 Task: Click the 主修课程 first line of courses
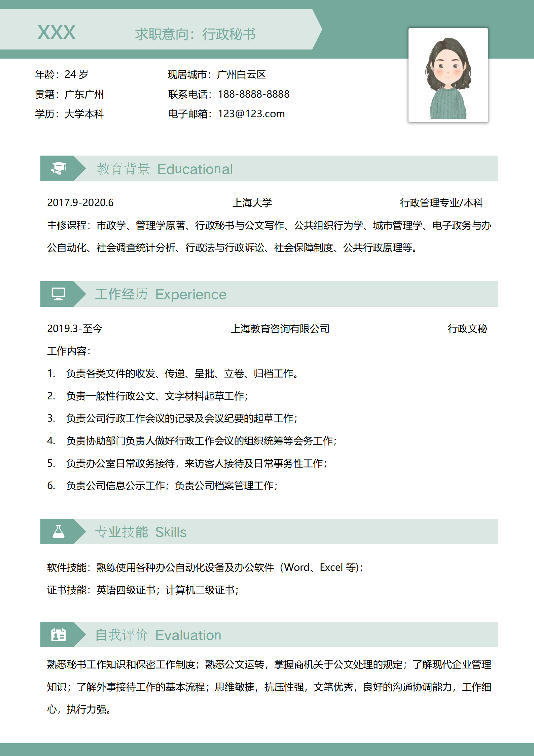pyautogui.click(x=269, y=225)
